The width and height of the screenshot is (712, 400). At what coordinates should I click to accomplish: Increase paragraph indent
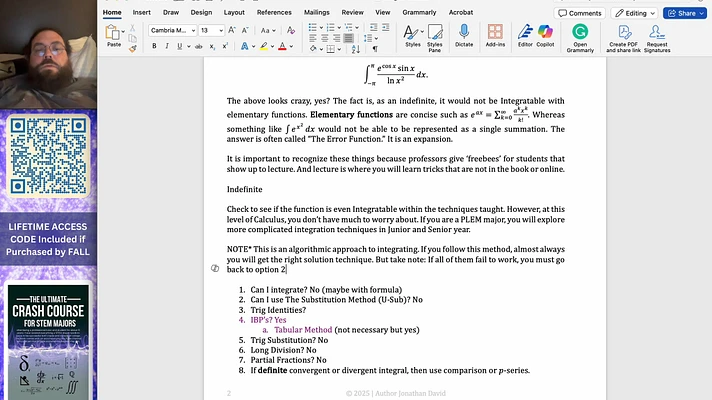click(386, 28)
